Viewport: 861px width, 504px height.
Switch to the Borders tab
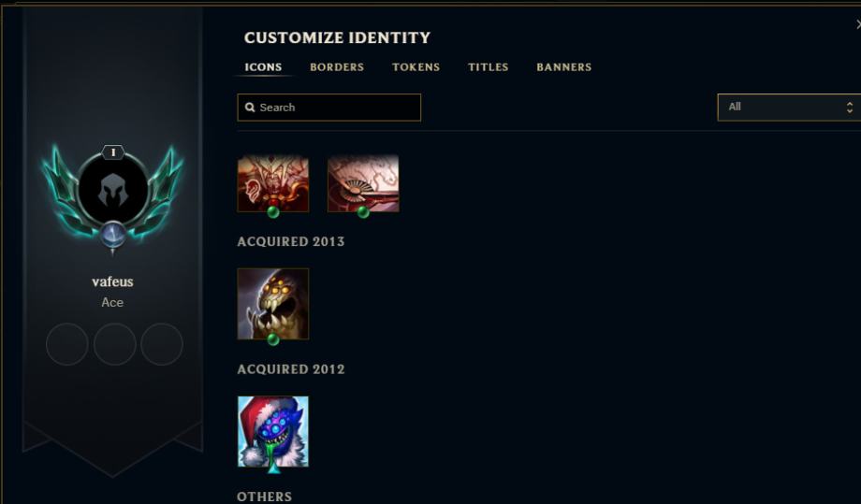[x=337, y=67]
